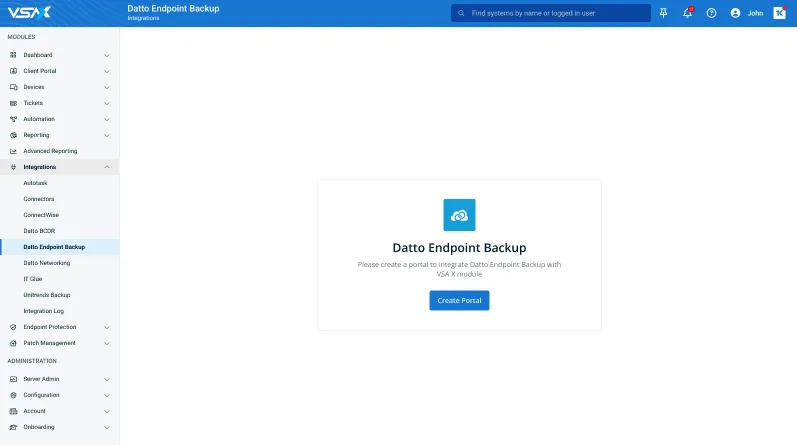
Task: Click the Datto cloud backup icon
Action: click(459, 215)
